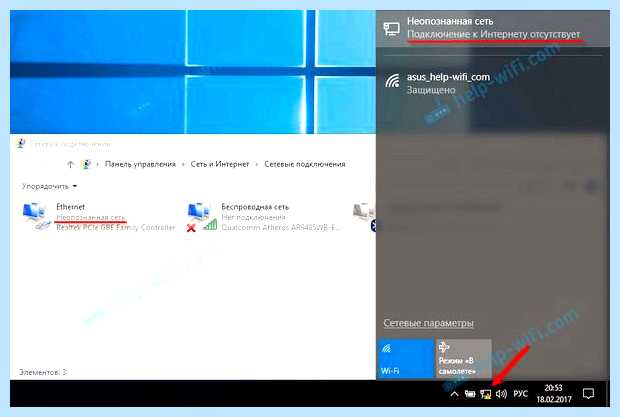Show hidden tray icons chevron
The width and height of the screenshot is (620, 417).
pos(454,394)
